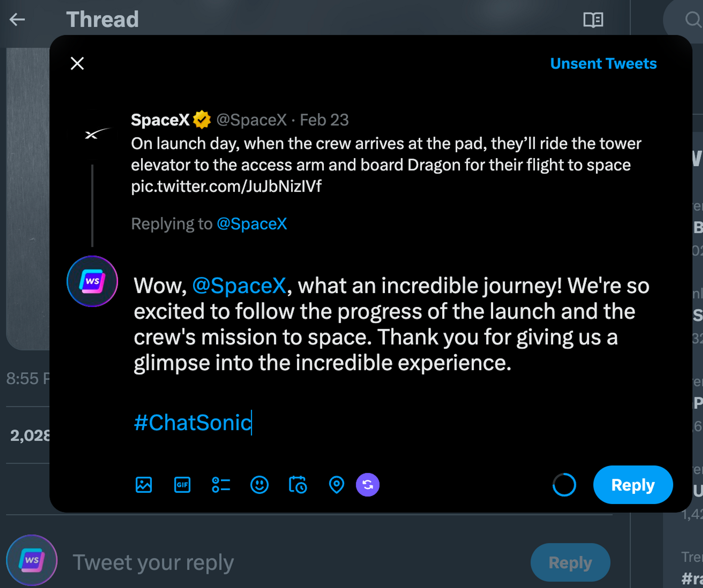Click the #ChatSonic hashtag
This screenshot has height=588, width=703.
192,423
